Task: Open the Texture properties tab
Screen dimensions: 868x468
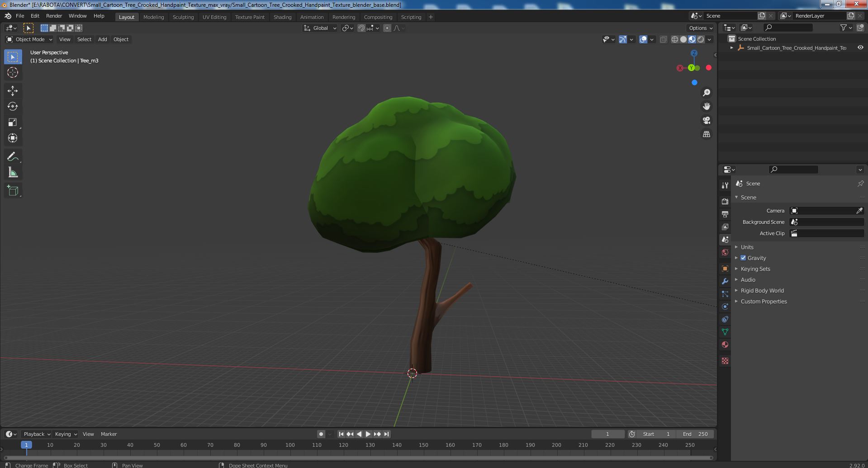Action: [725, 361]
